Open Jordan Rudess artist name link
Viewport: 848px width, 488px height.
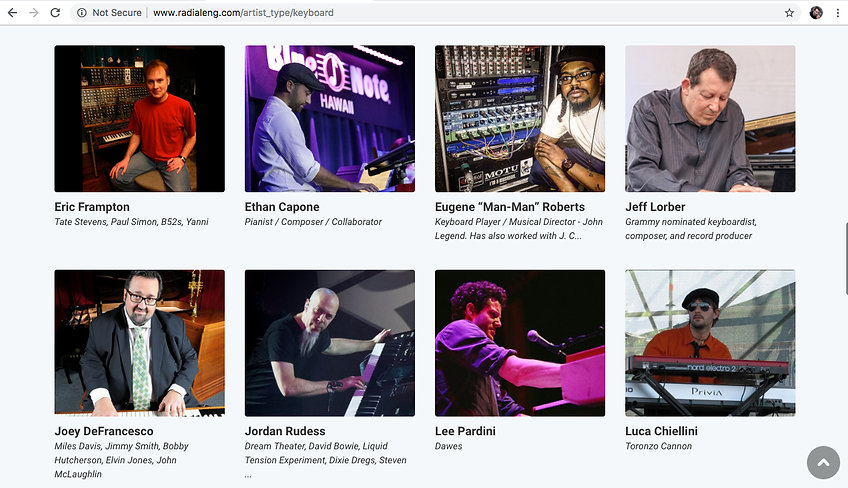(x=285, y=431)
